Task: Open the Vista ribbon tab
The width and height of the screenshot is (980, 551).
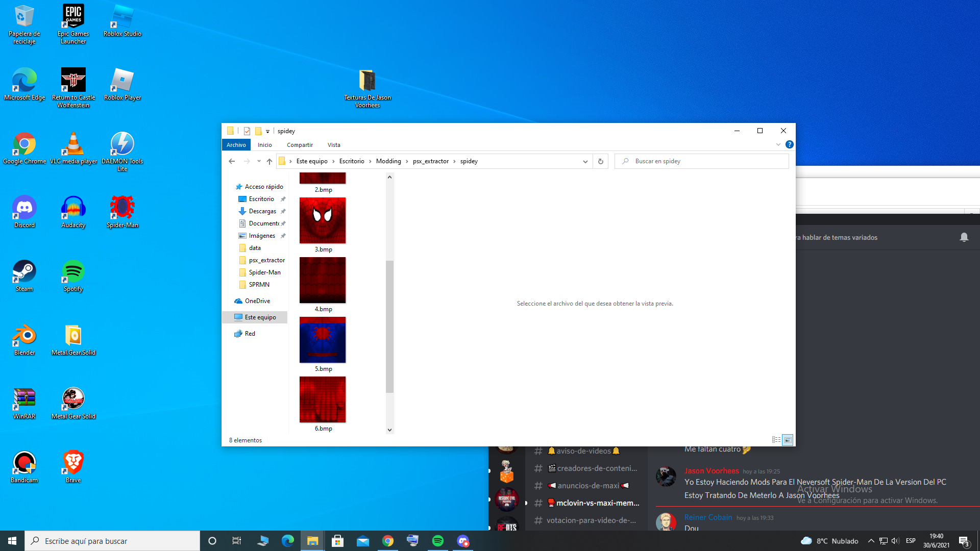Action: (334, 145)
